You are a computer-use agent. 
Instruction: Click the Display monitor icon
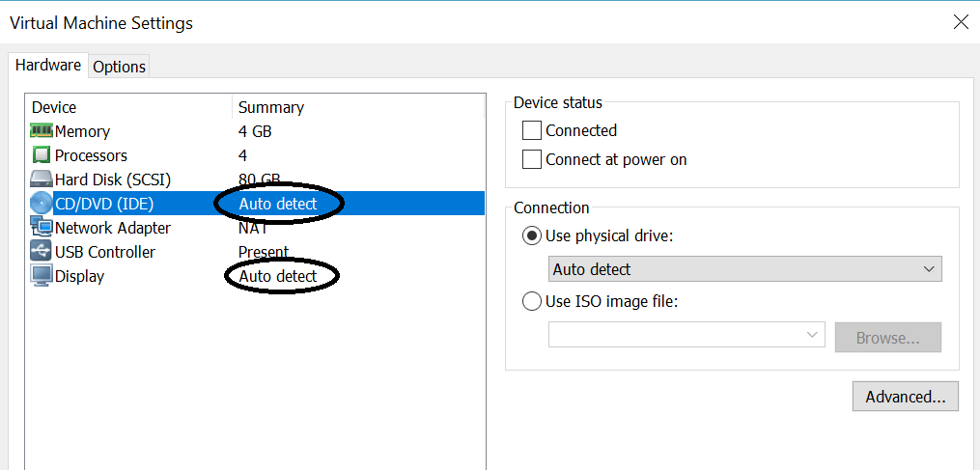(42, 276)
